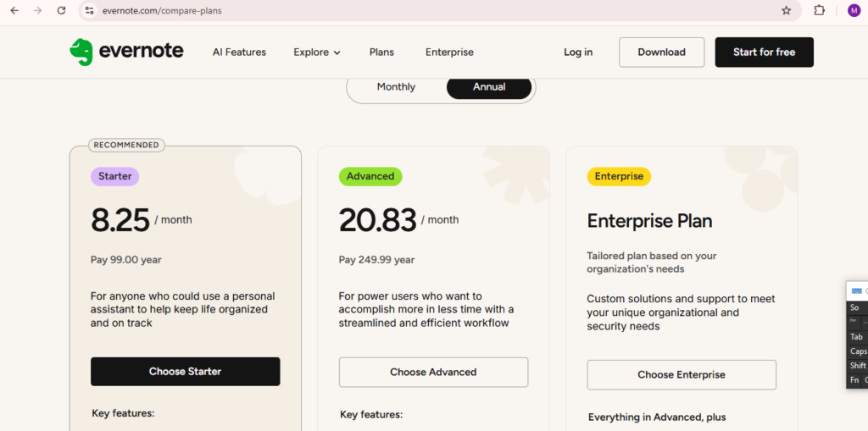Select Annual billing option
The image size is (868, 431).
489,87
